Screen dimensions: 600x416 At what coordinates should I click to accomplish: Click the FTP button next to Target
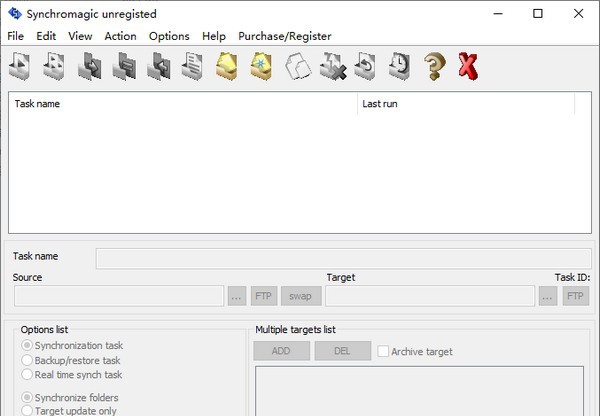576,296
